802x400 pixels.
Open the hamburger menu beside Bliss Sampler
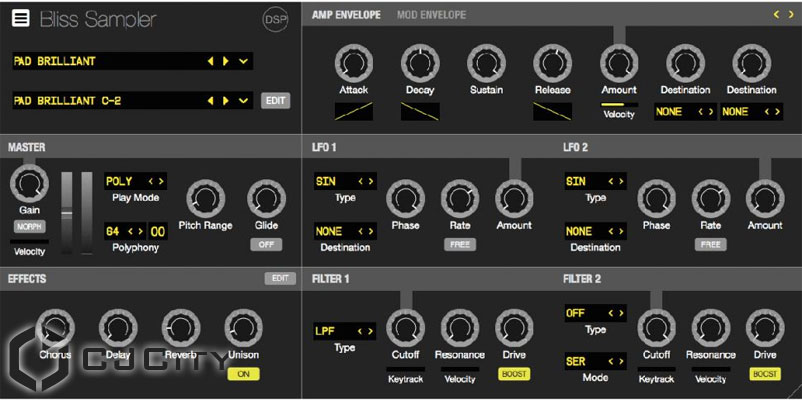click(21, 19)
